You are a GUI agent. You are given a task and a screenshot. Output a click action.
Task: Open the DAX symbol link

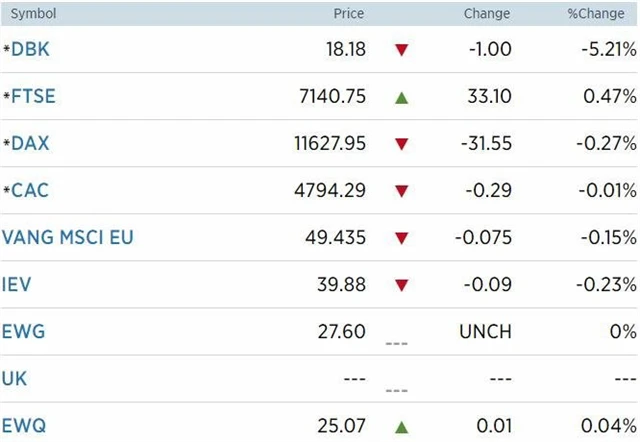click(x=29, y=144)
